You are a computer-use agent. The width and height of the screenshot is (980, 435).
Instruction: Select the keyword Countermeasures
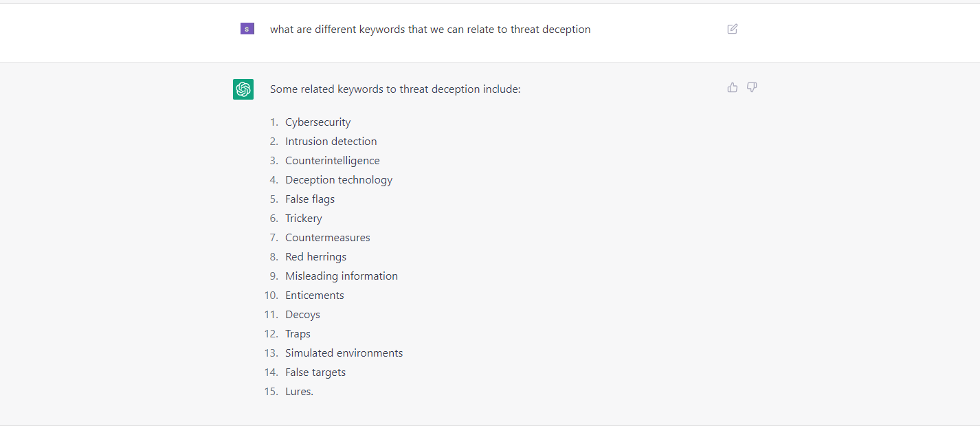click(x=327, y=237)
